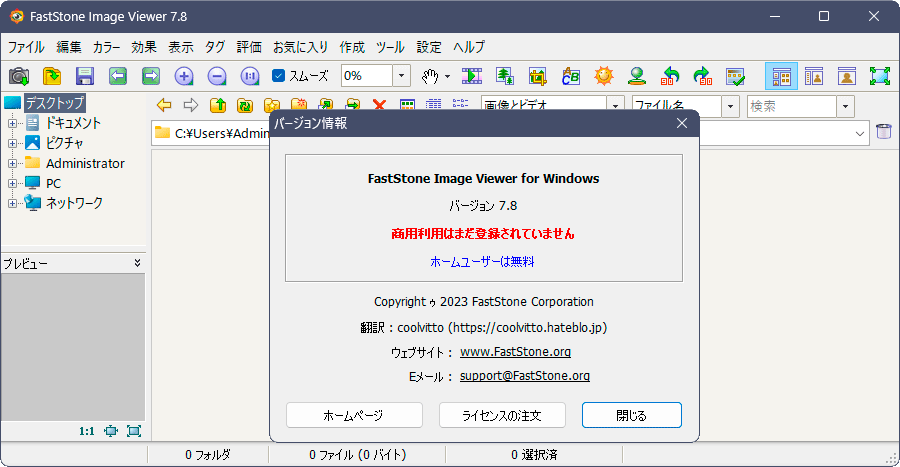Screen dimensions: 900x467
Task: Click the red X delete icon
Action: coord(379,105)
